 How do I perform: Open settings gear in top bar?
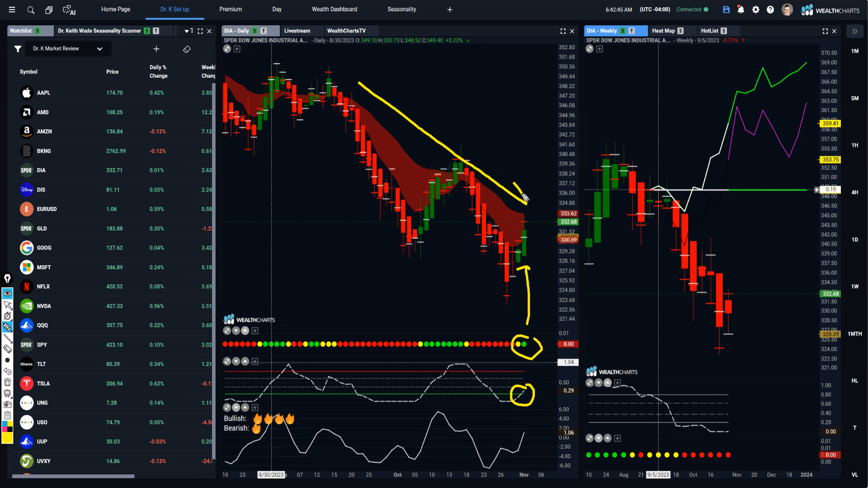[755, 9]
